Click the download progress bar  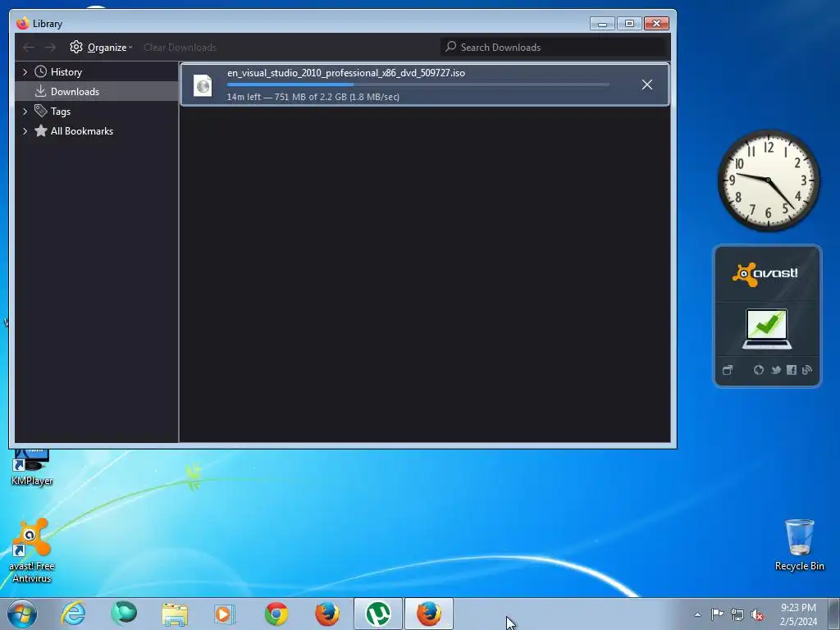(x=418, y=84)
